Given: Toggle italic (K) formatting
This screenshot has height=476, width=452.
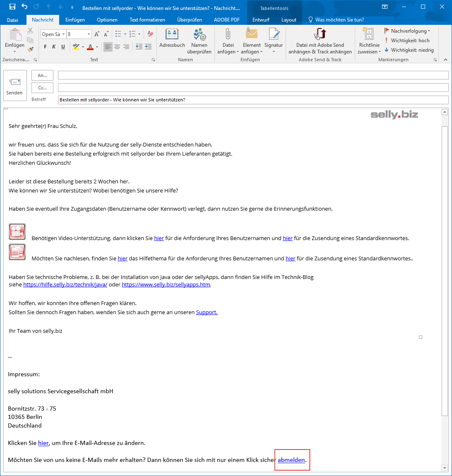Looking at the screenshot, I should pos(54,47).
